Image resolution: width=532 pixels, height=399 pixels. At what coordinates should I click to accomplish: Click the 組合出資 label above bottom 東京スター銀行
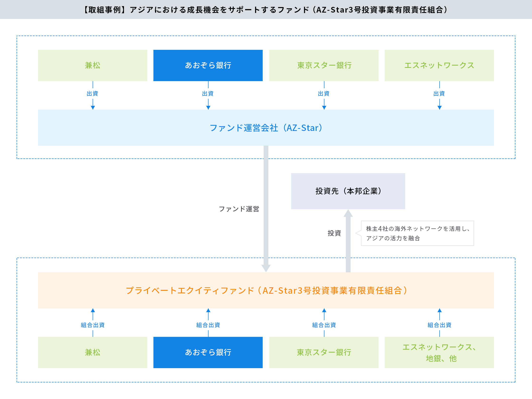(x=324, y=325)
